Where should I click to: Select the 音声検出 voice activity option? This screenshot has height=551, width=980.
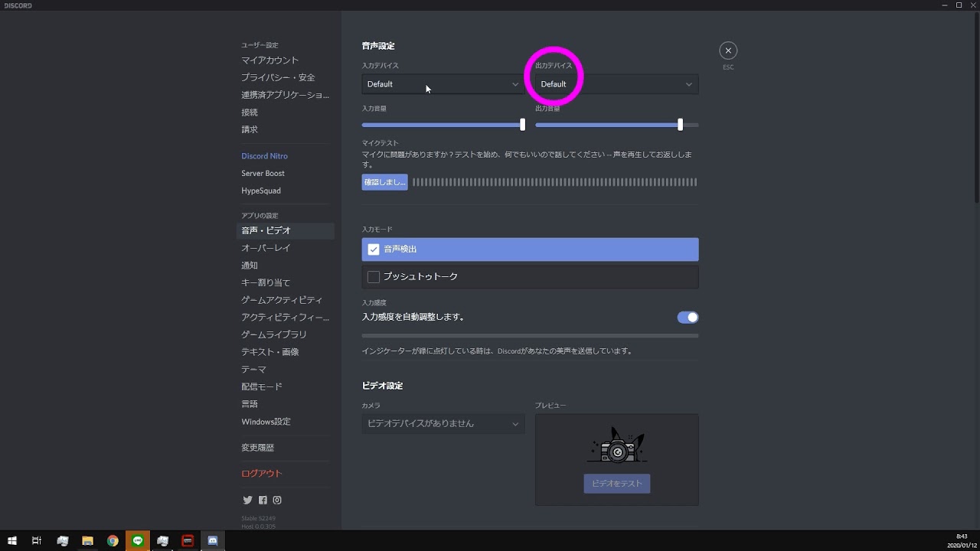(530, 249)
